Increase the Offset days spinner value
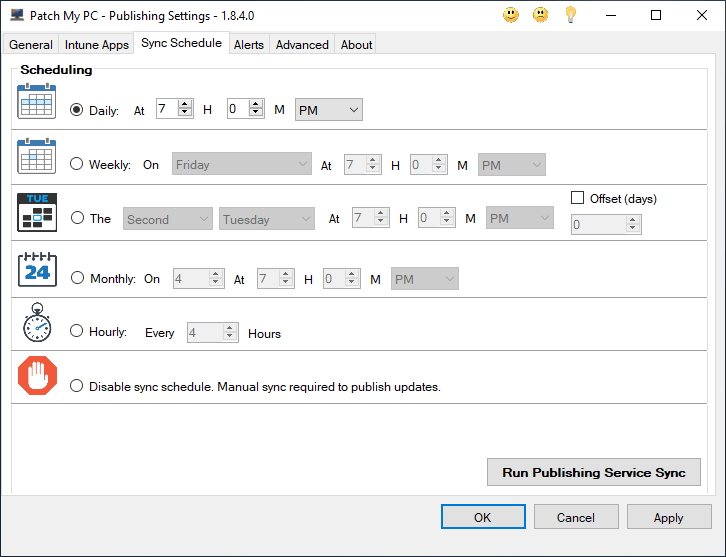 (x=632, y=220)
